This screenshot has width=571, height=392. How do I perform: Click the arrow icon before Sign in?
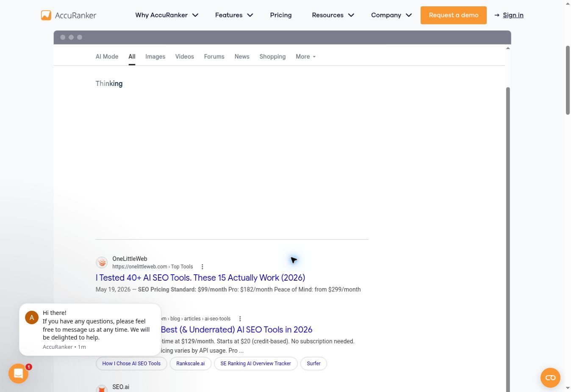pos(497,15)
